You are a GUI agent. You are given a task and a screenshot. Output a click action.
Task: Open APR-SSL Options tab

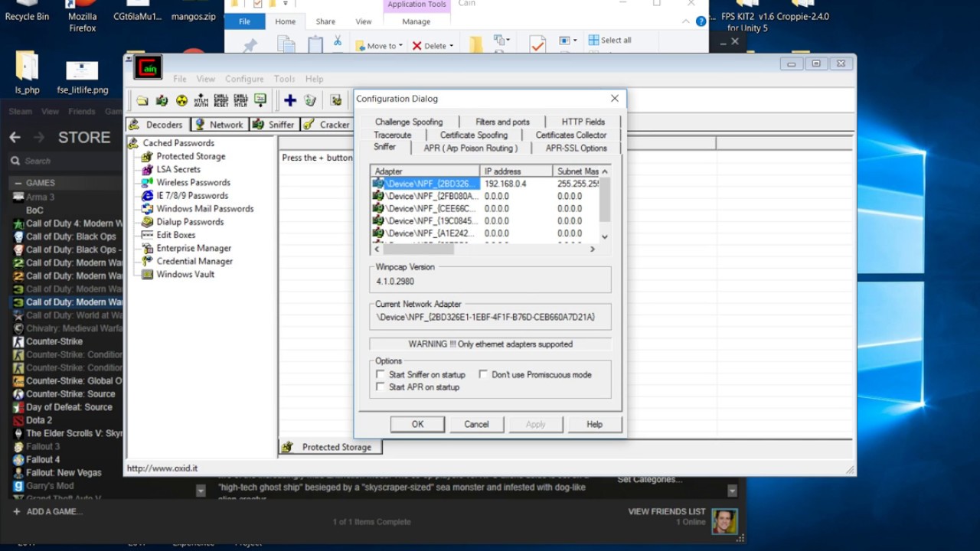point(577,148)
